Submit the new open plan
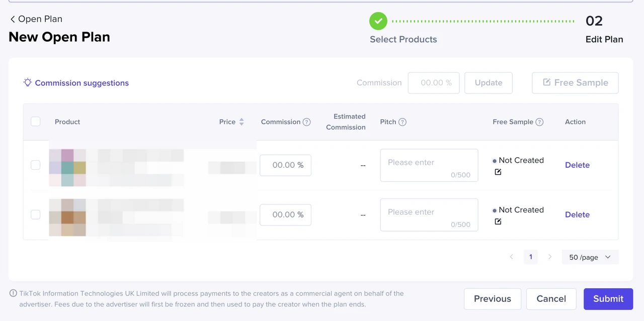This screenshot has width=644, height=321. (x=608, y=299)
